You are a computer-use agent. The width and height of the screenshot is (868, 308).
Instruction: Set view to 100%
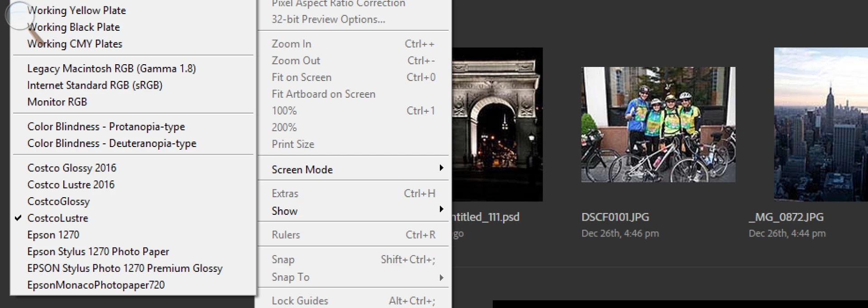point(354,111)
